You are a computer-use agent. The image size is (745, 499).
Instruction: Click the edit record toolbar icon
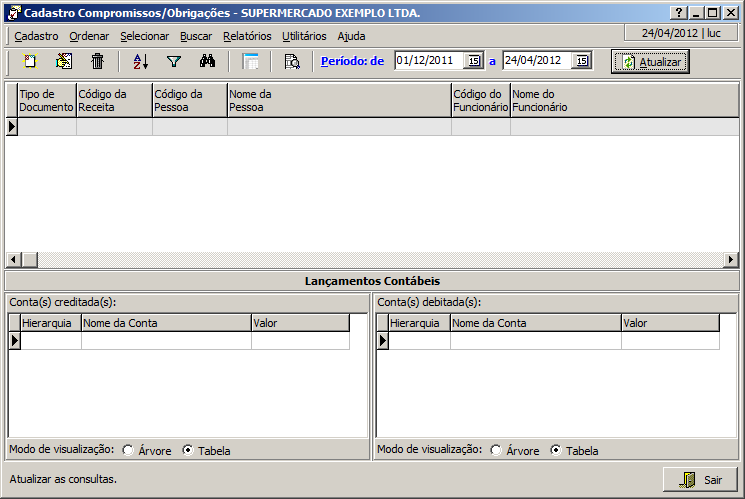64,61
